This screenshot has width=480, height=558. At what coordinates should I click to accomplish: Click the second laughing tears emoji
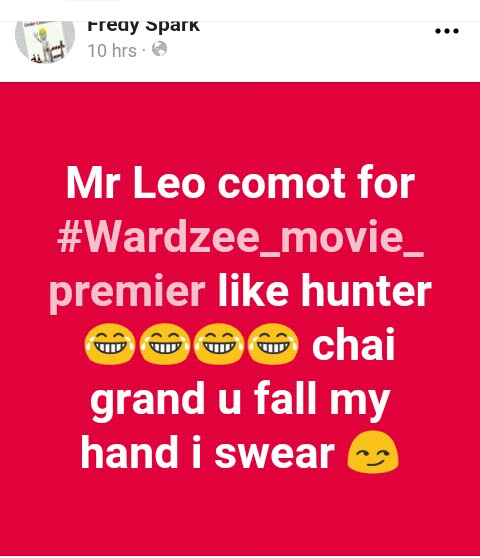(x=164, y=344)
